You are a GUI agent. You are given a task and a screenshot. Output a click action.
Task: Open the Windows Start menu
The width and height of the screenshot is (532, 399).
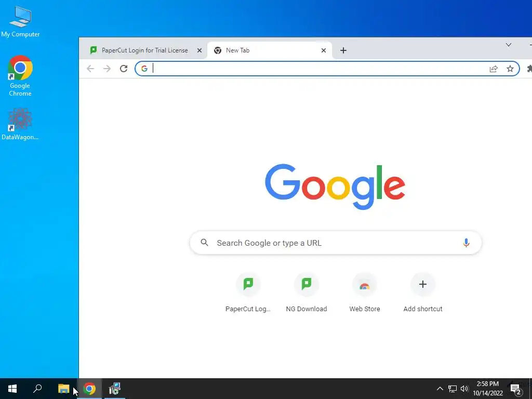(12, 389)
